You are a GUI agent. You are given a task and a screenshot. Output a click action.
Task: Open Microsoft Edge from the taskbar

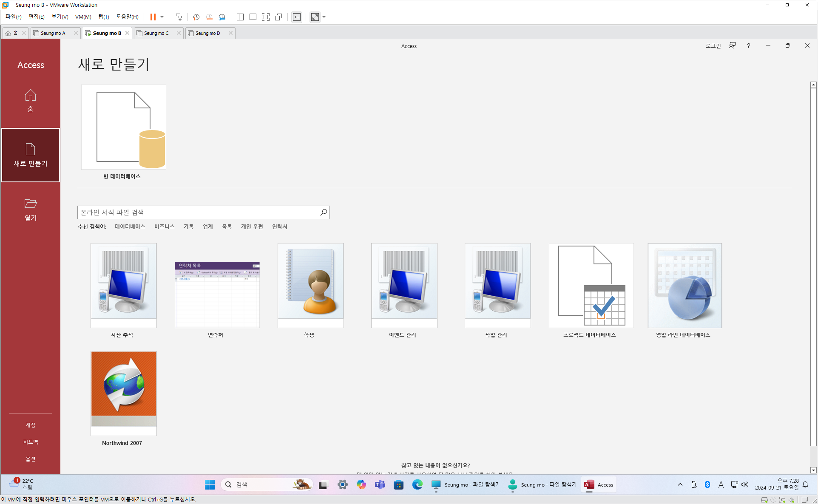coord(417,484)
